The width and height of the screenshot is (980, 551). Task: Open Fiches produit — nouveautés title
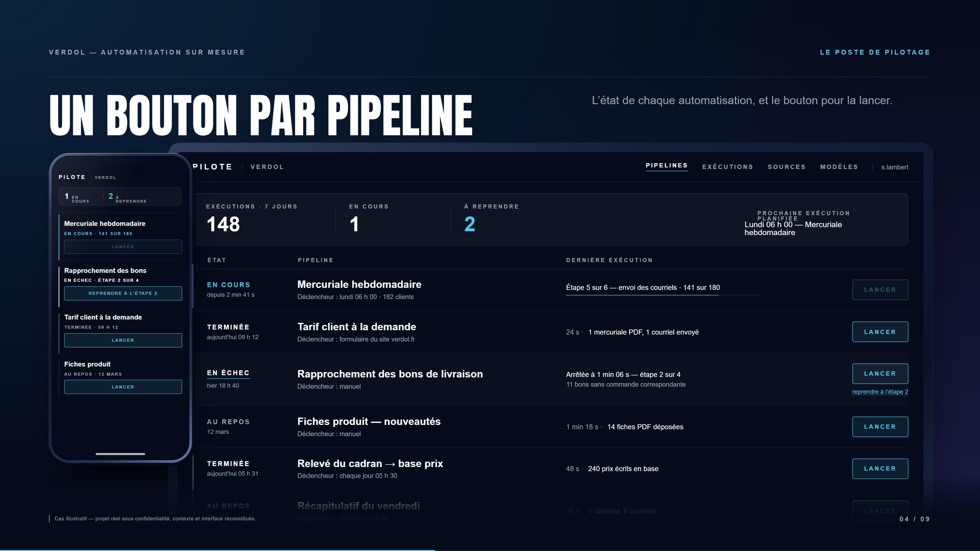point(369,421)
